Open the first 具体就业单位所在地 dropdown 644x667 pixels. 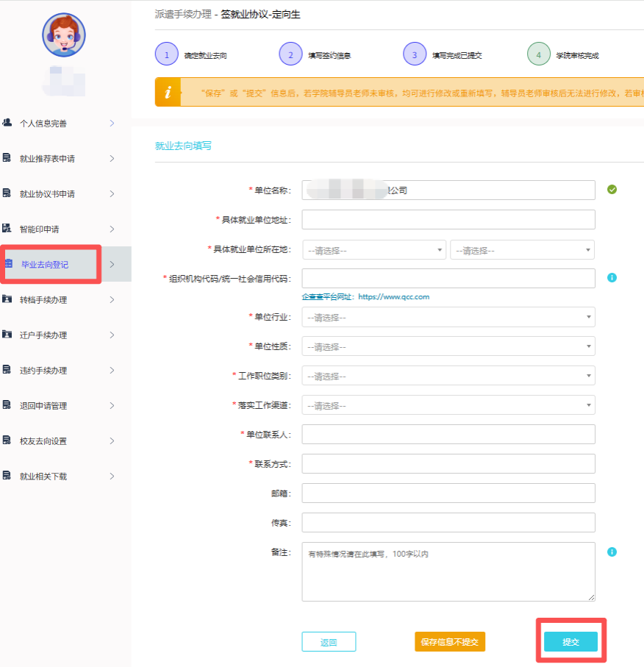click(374, 250)
